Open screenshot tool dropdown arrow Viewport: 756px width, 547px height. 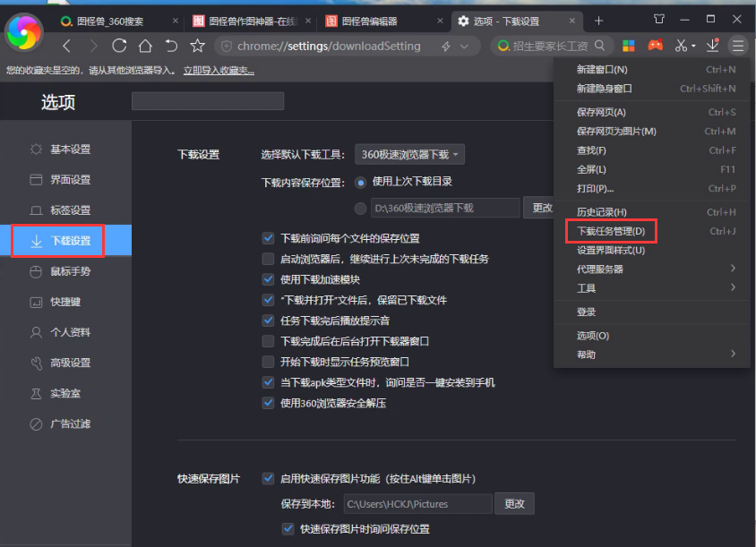click(x=693, y=47)
